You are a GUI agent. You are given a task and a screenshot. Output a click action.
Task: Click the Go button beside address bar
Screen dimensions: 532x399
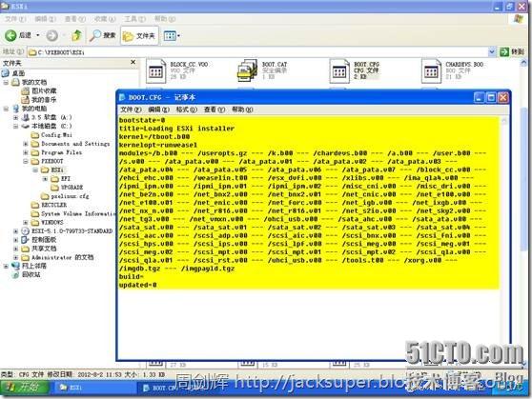click(x=512, y=51)
